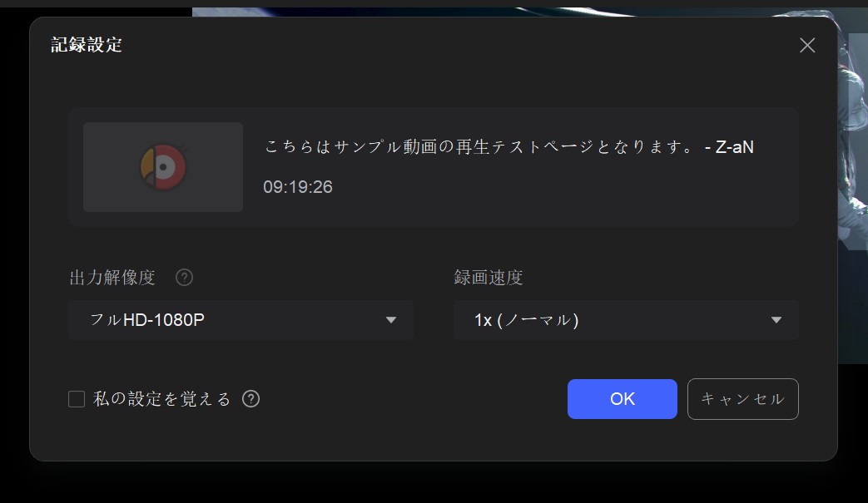Confirm settings with the OK button
Viewport: 868px width, 503px height.
point(622,399)
